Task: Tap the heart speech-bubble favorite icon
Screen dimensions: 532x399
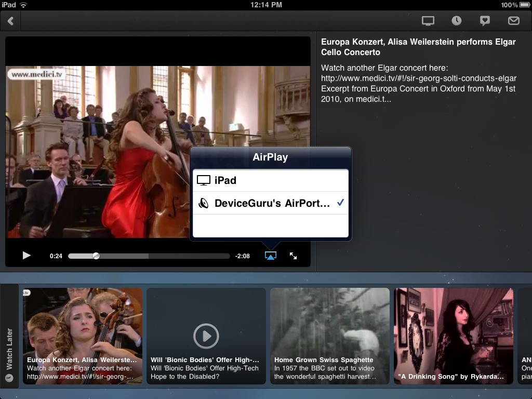Action: tap(485, 21)
